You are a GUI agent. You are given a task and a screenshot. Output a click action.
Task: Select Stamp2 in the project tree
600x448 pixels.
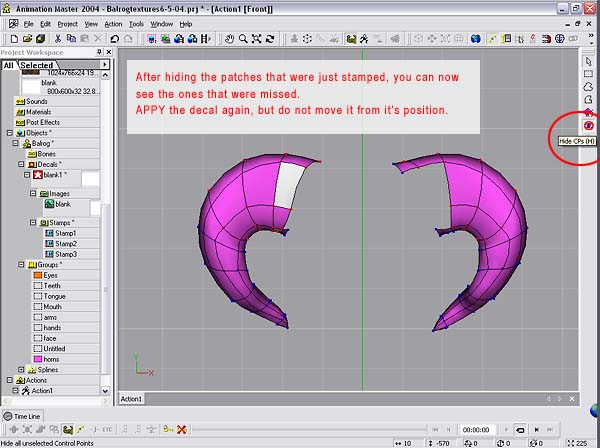(65, 243)
